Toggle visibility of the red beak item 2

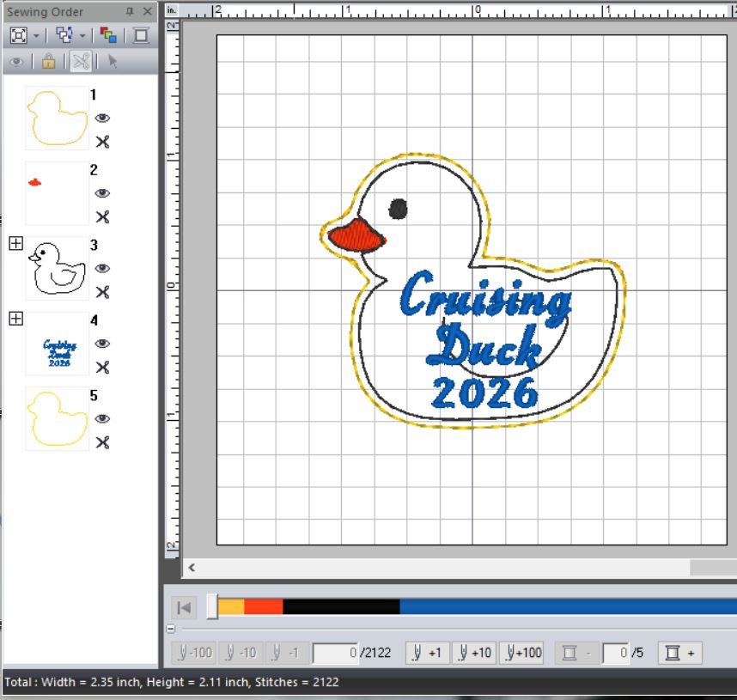coord(102,193)
